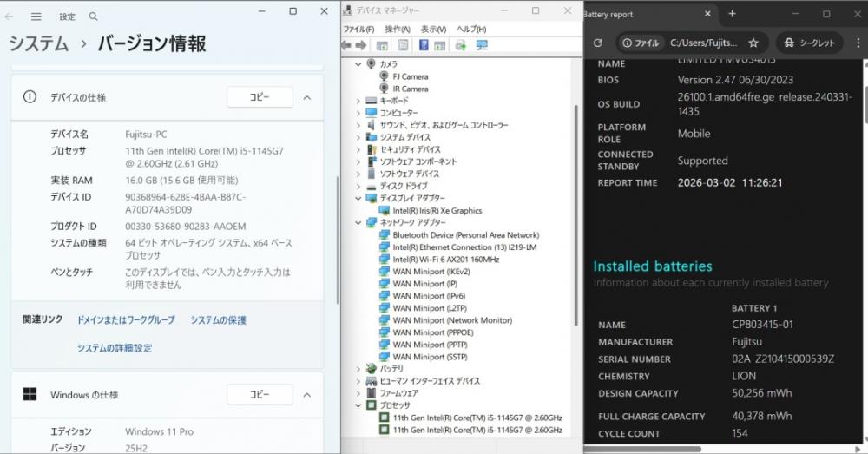Select the FJ Camera device

tap(411, 76)
